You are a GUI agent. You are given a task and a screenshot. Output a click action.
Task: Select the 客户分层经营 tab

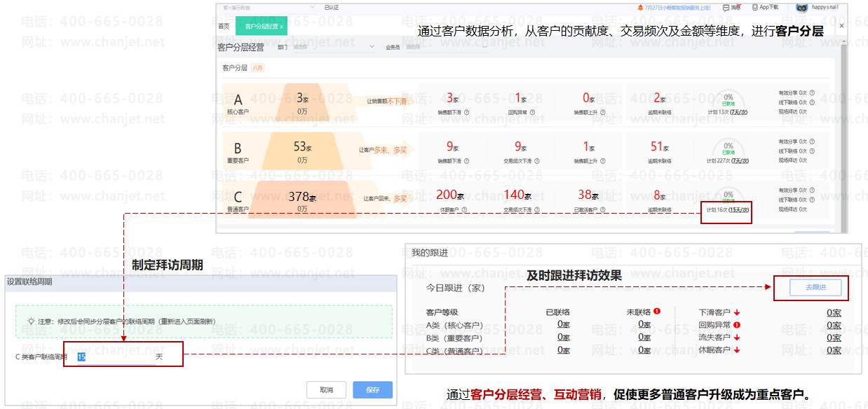coord(262,26)
